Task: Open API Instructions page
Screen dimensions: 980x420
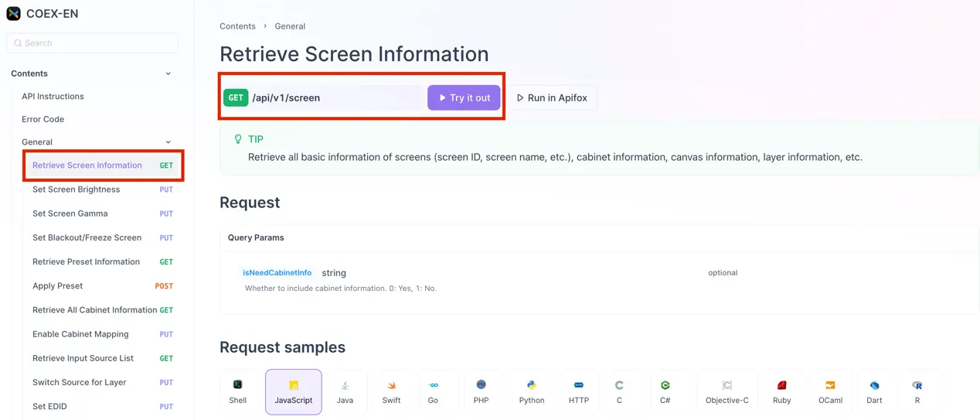Action: [53, 97]
